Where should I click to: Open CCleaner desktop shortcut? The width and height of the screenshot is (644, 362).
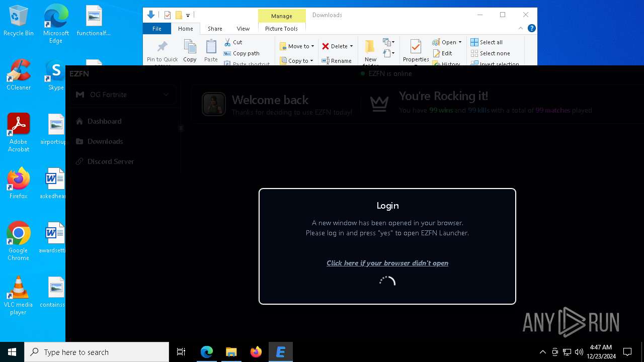tap(19, 75)
